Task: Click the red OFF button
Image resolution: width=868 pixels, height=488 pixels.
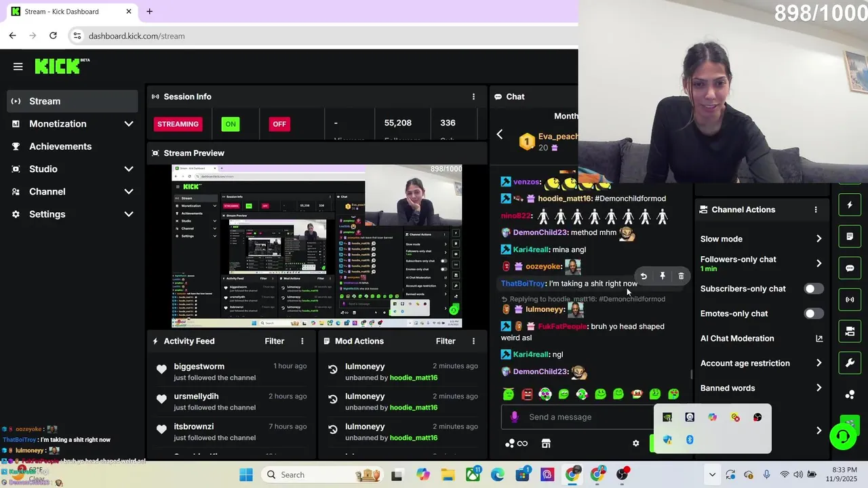Action: (279, 124)
